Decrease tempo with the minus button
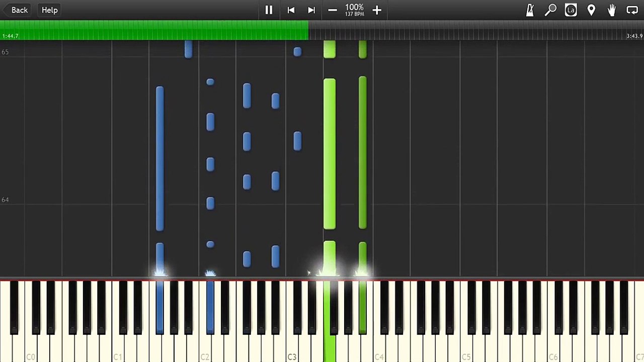Screen dimensions: 644x362 (333, 10)
